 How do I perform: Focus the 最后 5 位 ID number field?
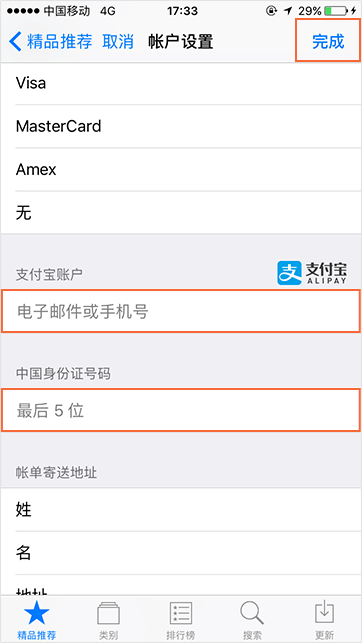pyautogui.click(x=181, y=410)
